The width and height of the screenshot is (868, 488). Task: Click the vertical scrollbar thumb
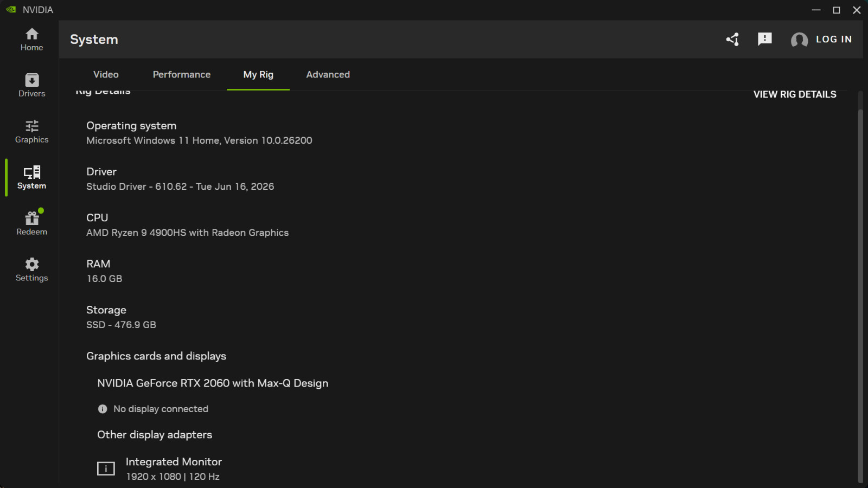tap(860, 296)
